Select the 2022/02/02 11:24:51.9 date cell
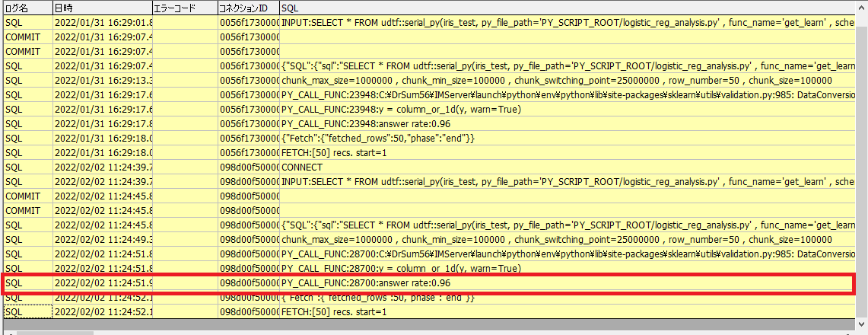 click(x=103, y=283)
